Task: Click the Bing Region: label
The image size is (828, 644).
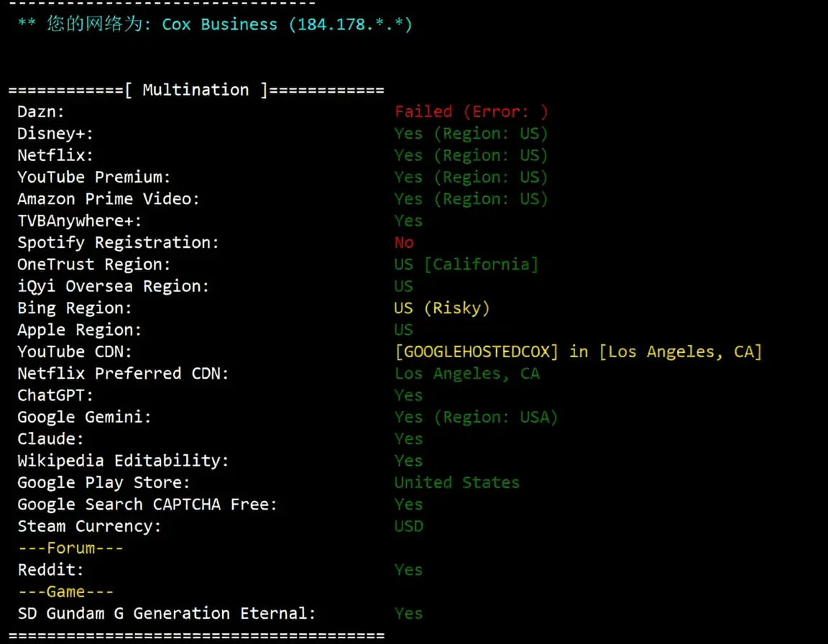Action: tap(75, 308)
